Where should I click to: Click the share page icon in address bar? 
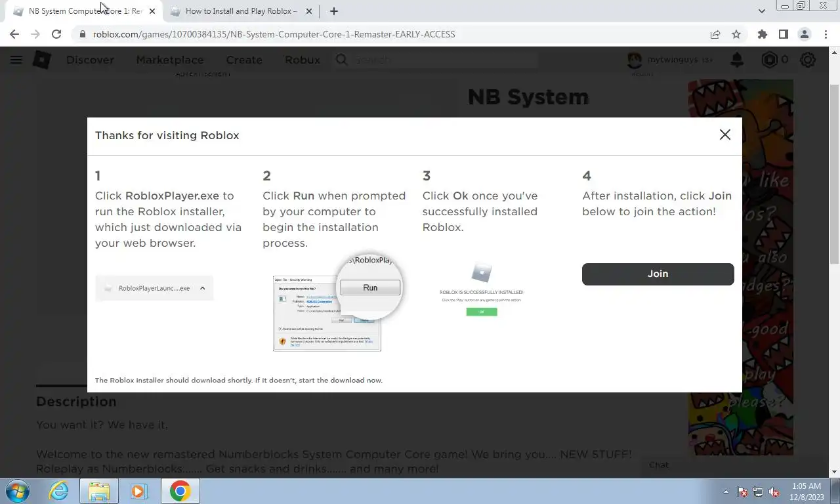[x=715, y=34]
